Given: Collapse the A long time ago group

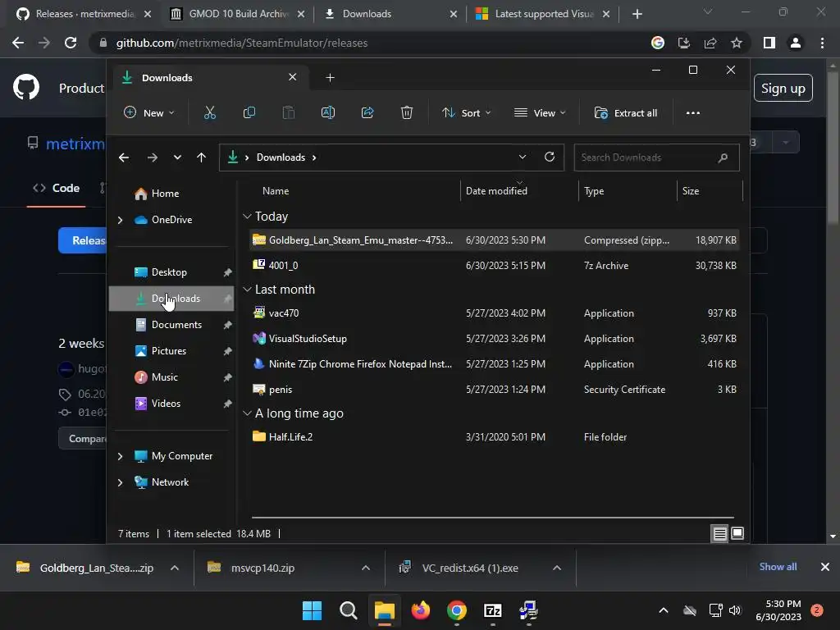Looking at the screenshot, I should [x=247, y=413].
